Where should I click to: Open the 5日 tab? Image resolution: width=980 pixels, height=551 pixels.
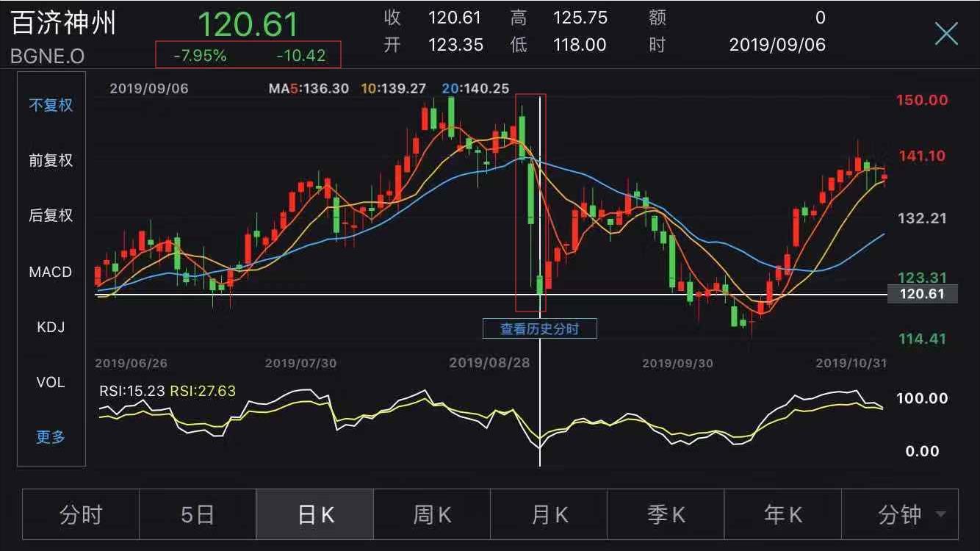coord(198,514)
